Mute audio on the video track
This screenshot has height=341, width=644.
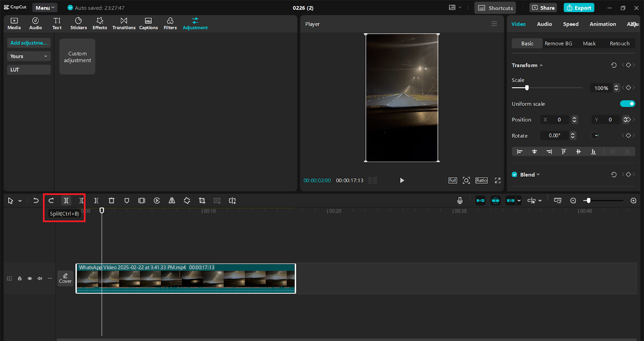[40, 278]
